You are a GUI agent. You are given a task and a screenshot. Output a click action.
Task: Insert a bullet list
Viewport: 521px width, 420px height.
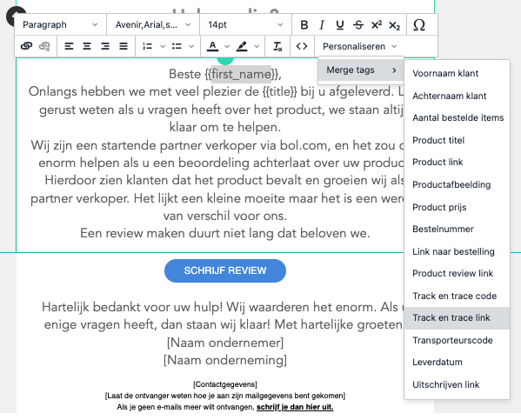click(177, 46)
